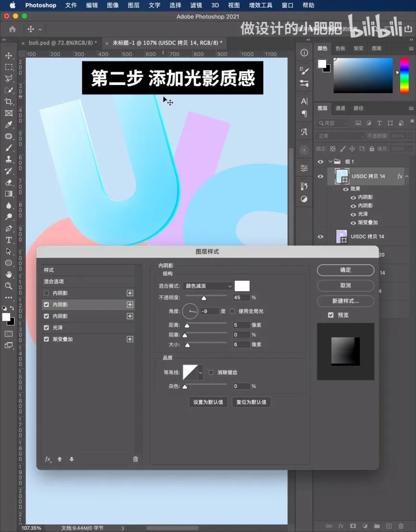Viewport: 416px width, 532px height.
Task: Select the Dodge tool
Action: coord(9,217)
